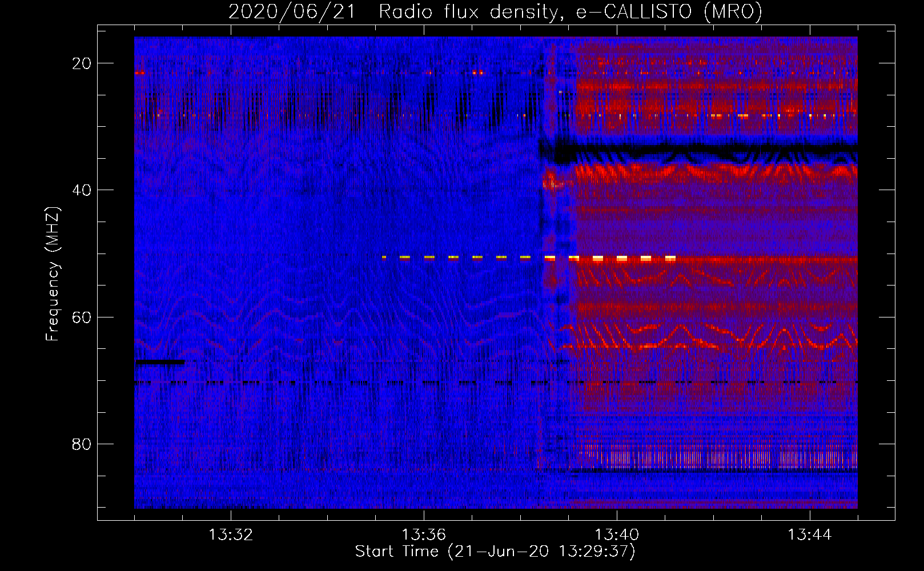Screen dimensions: 924x571
Task: Click the time tick label "13:40"
Action: tap(617, 535)
